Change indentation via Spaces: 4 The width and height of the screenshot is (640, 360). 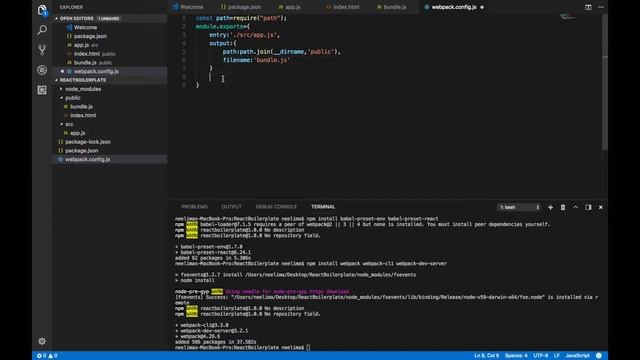516,356
